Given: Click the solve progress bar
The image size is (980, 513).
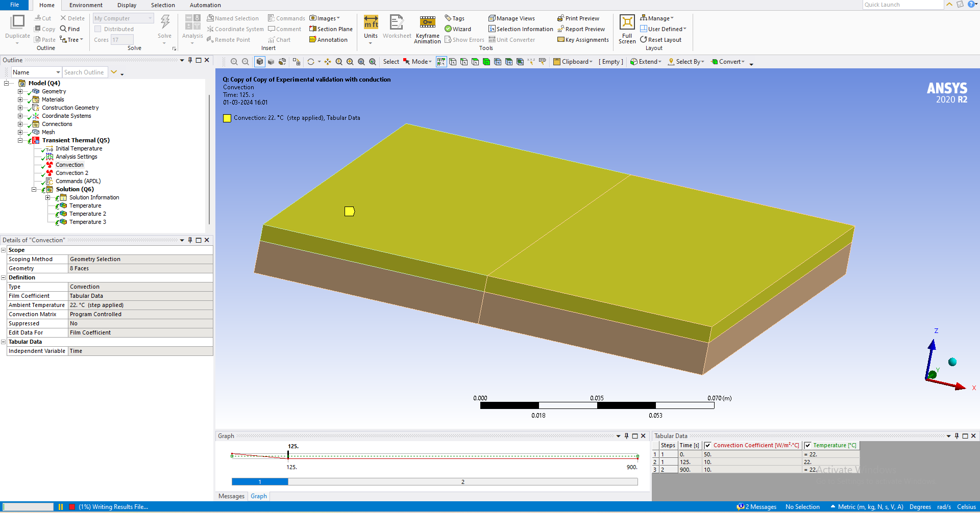Looking at the screenshot, I should coord(28,507).
